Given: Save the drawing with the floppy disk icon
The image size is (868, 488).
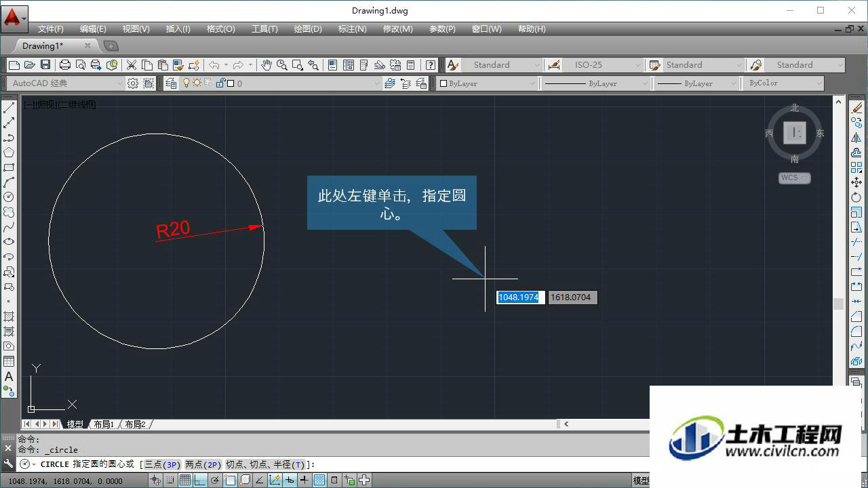Looking at the screenshot, I should pyautogui.click(x=45, y=65).
